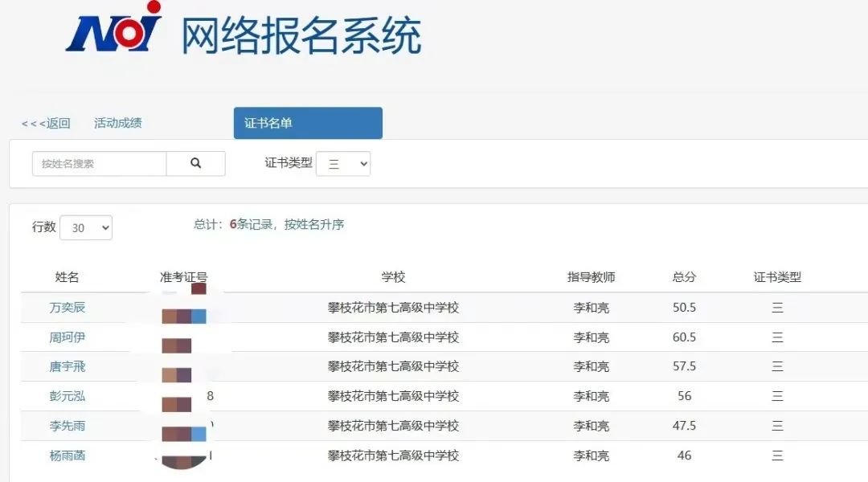Click the 总分 column header
Screen dimensions: 868x482
click(684, 277)
